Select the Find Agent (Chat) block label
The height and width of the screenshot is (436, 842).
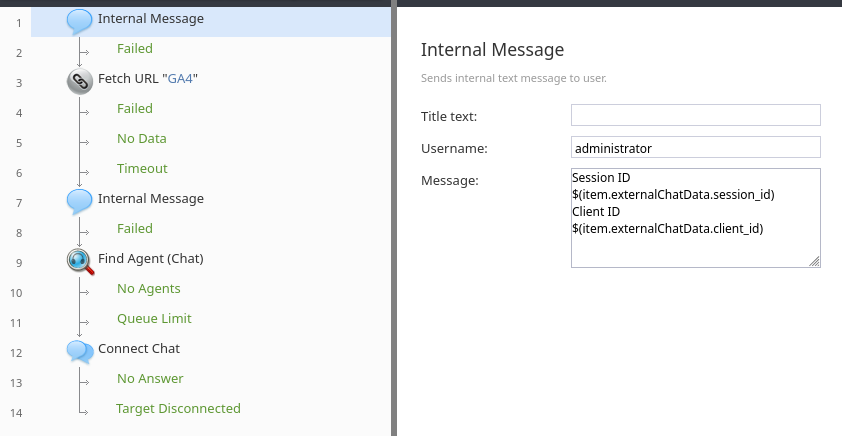[x=150, y=259]
